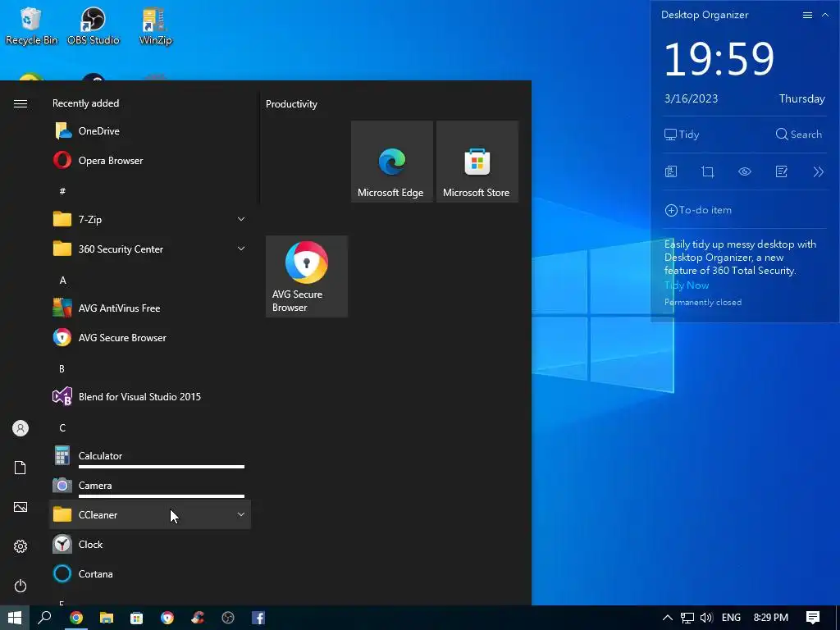Screen dimensions: 840x630
Task: Select the WinZip desktop shortcut
Action: point(155,25)
